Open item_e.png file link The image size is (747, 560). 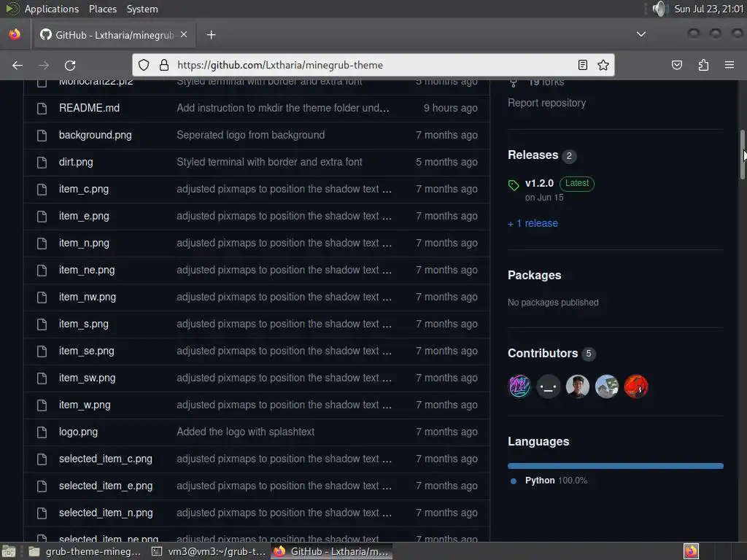84,216
